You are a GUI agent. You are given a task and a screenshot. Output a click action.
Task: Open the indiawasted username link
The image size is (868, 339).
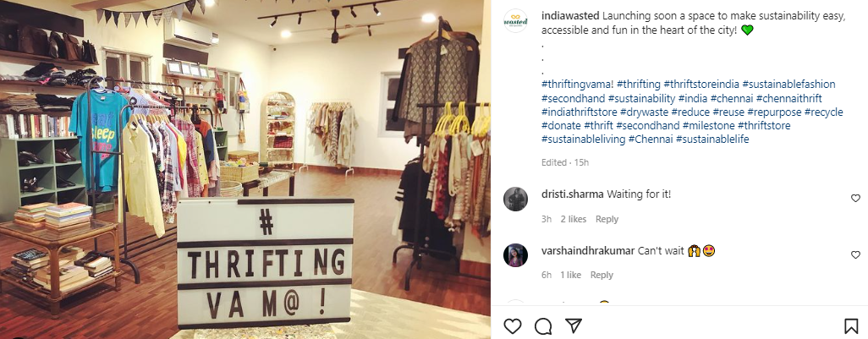pyautogui.click(x=569, y=16)
